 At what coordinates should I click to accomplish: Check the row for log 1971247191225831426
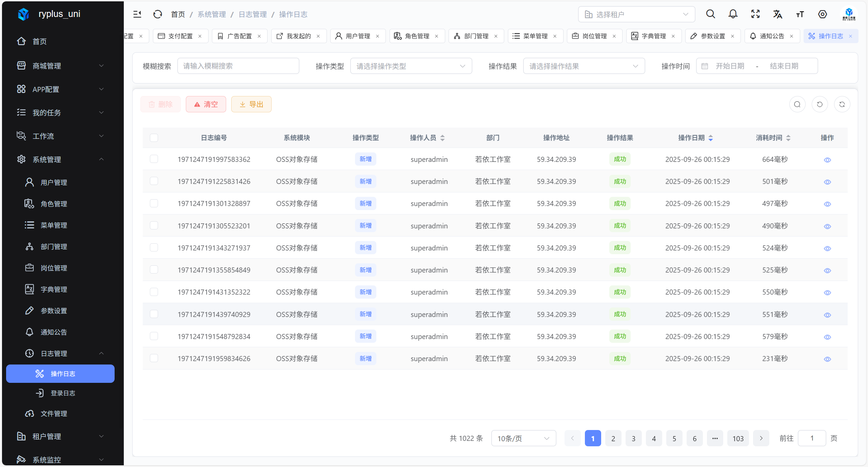154,181
